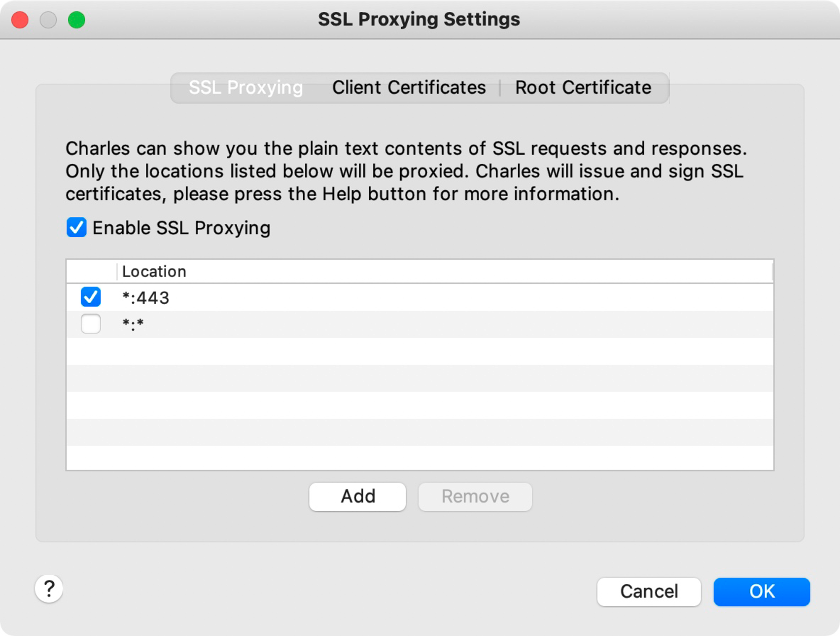Screen dimensions: 840x636
Task: Open help with the question mark button
Action: pos(49,589)
